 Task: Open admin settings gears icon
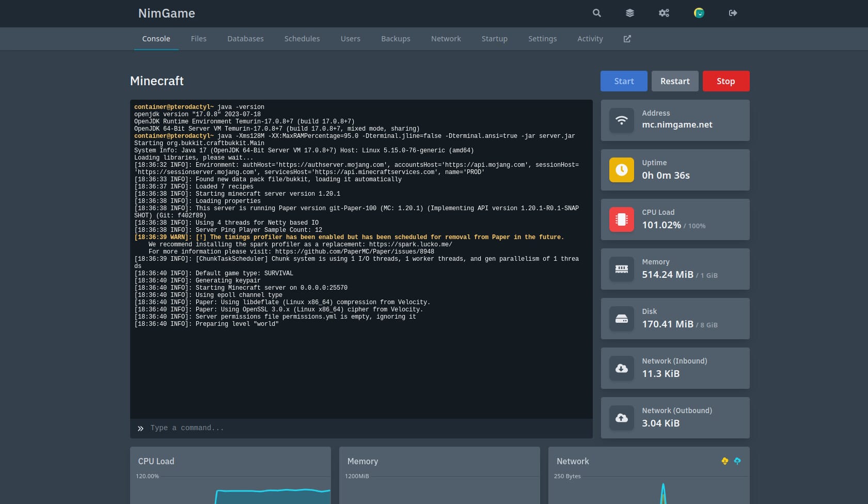click(x=664, y=13)
